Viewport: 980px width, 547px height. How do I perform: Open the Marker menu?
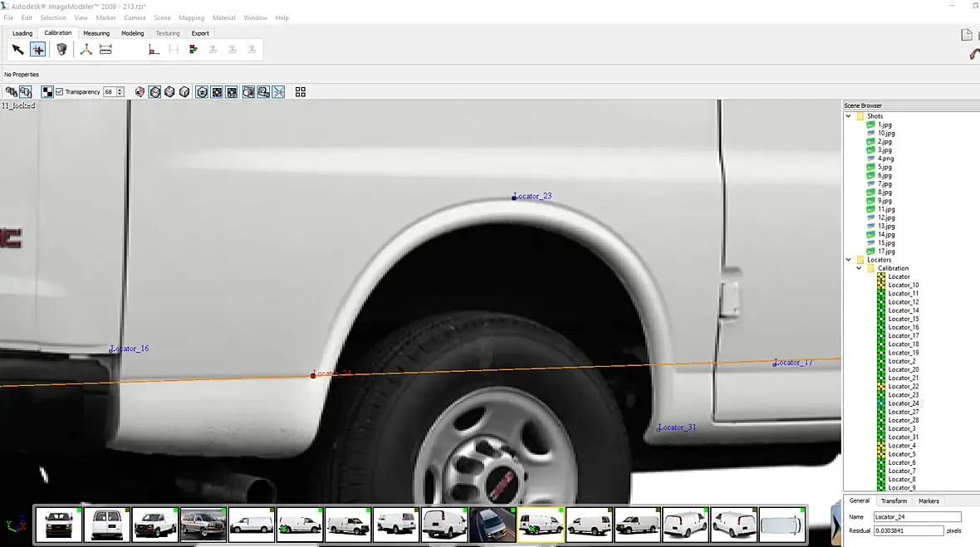pos(105,17)
